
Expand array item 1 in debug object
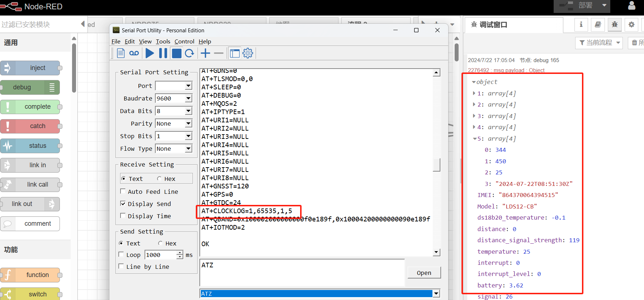tap(474, 93)
